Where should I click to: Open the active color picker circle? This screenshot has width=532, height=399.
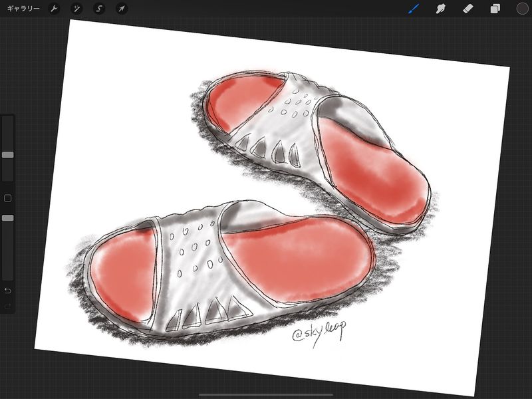(x=522, y=9)
